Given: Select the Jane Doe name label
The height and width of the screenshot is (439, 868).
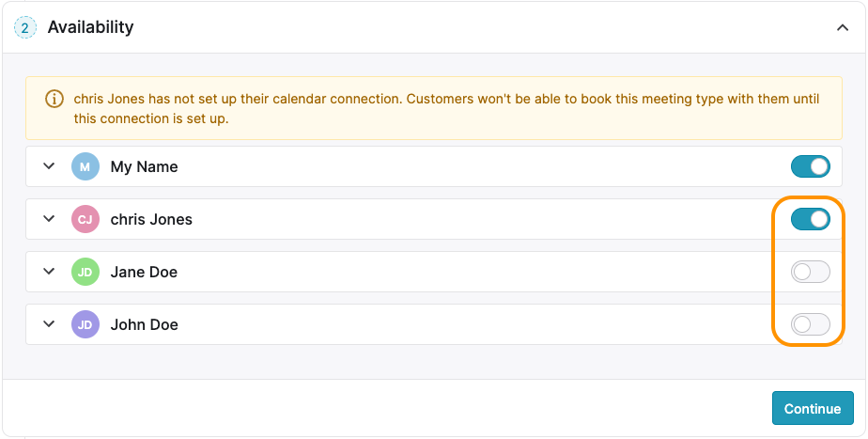Looking at the screenshot, I should (144, 273).
